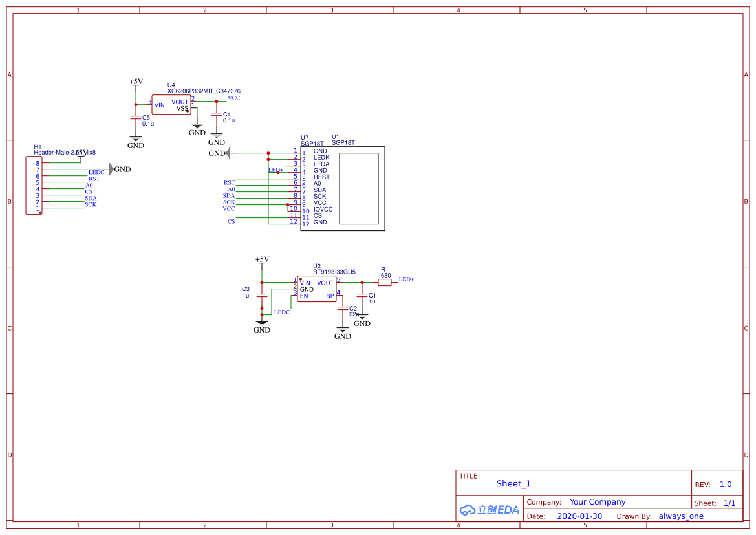Click the IOVCC pin name on U1
This screenshot has height=535, width=756.
[323, 210]
